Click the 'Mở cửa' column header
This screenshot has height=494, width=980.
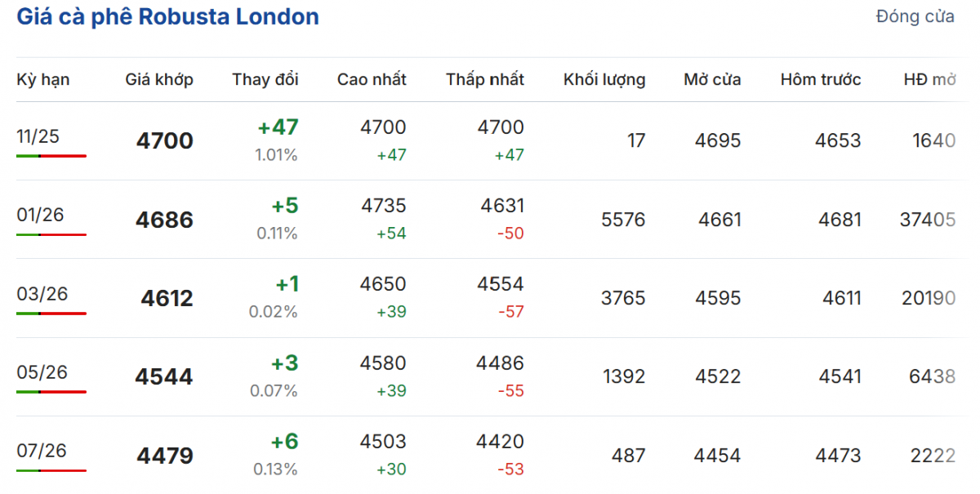(713, 79)
